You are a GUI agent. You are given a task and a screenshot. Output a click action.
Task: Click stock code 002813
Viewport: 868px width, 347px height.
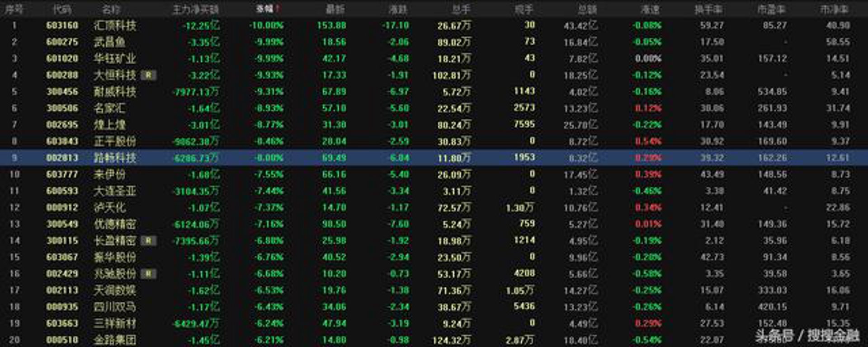[x=62, y=158]
